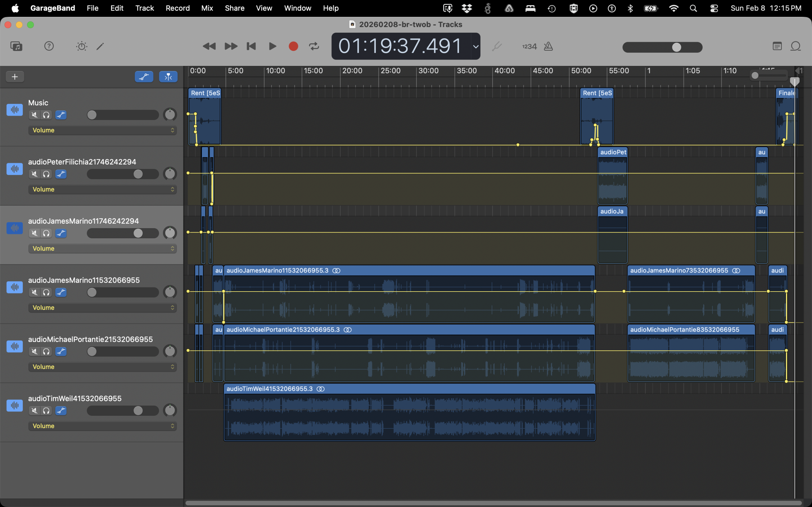Open the Share menu
Viewport: 812px width, 507px height.
pos(234,8)
